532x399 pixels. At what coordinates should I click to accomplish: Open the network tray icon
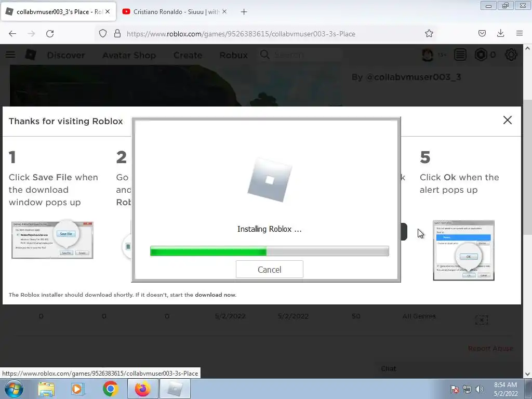click(467, 389)
